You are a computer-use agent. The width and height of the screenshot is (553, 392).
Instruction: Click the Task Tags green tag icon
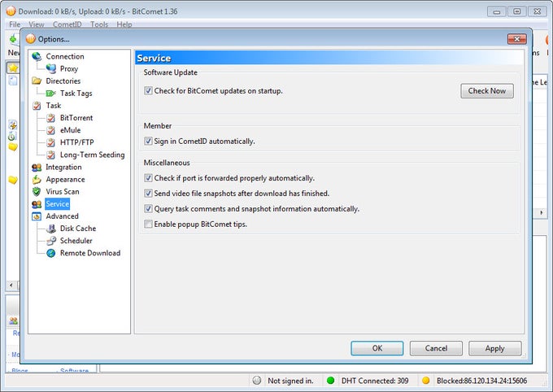pos(50,94)
